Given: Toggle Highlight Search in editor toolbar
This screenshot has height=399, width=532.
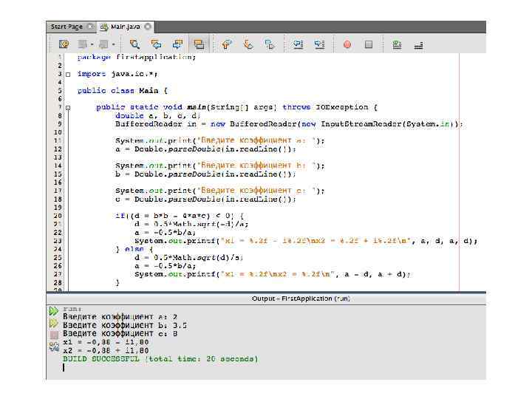Looking at the screenshot, I should [x=199, y=44].
